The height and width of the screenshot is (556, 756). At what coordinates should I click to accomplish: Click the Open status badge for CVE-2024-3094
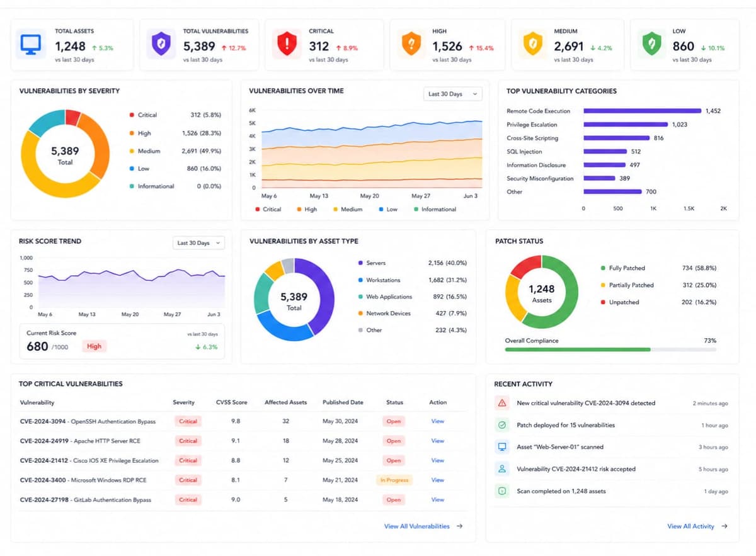(x=394, y=421)
